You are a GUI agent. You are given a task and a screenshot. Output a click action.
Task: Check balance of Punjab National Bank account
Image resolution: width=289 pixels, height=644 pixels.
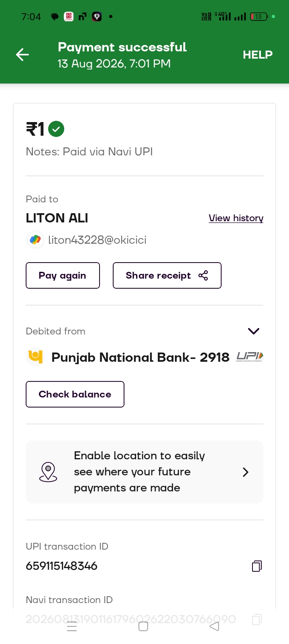(75, 394)
